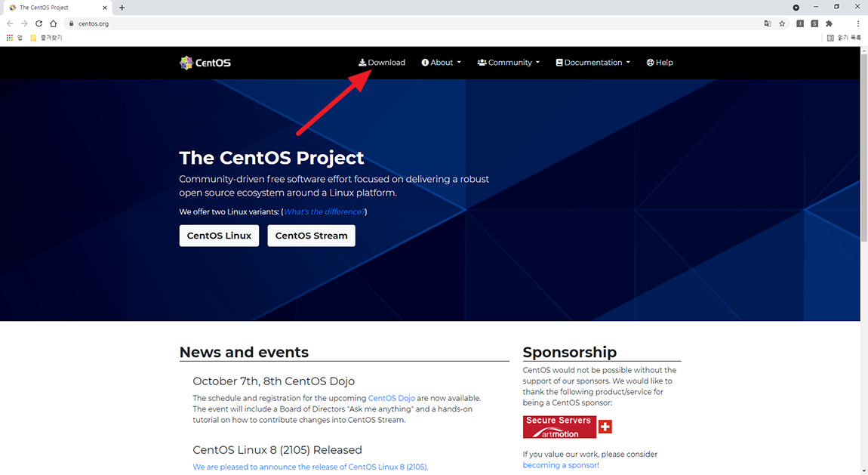This screenshot has width=868, height=475.
Task: Click the browser forward arrow
Action: (24, 24)
